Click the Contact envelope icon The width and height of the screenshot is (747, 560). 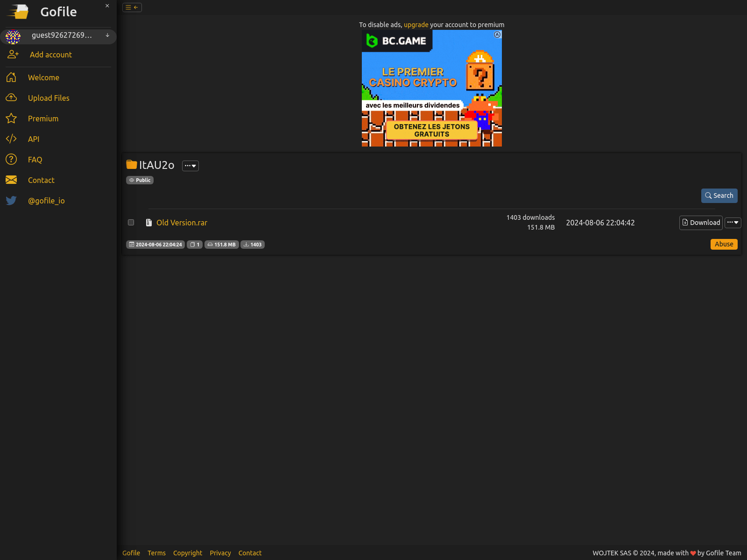(x=11, y=180)
